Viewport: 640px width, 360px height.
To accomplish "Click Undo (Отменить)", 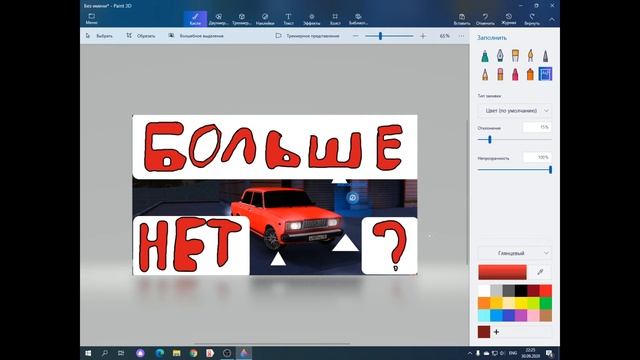I will click(485, 19).
